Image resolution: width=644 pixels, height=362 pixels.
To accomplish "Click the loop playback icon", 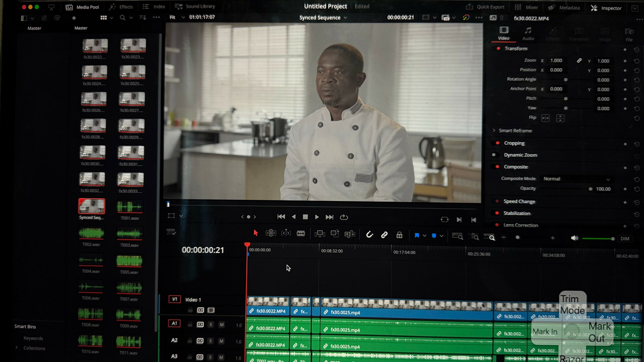I will tap(344, 217).
